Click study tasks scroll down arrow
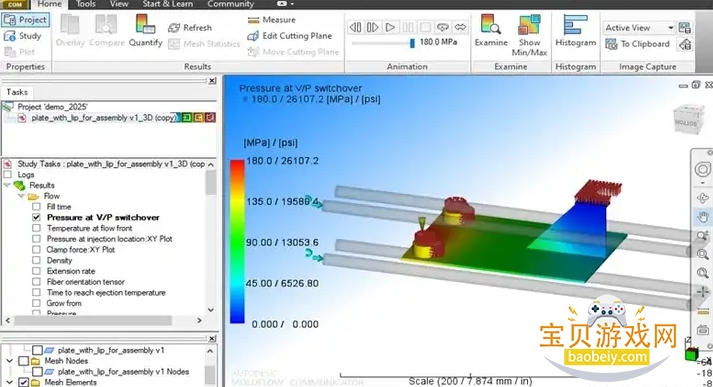The image size is (713, 387). tap(211, 310)
